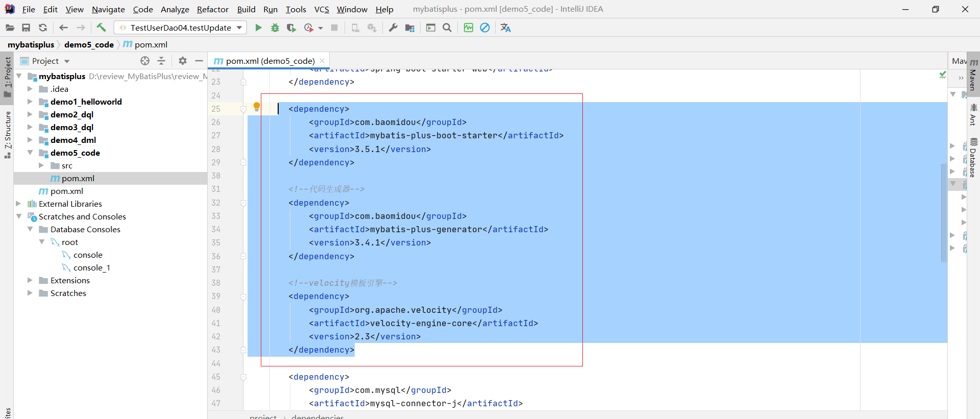The image size is (980, 419).
Task: Navigate back with the left arrow
Action: coord(63,28)
